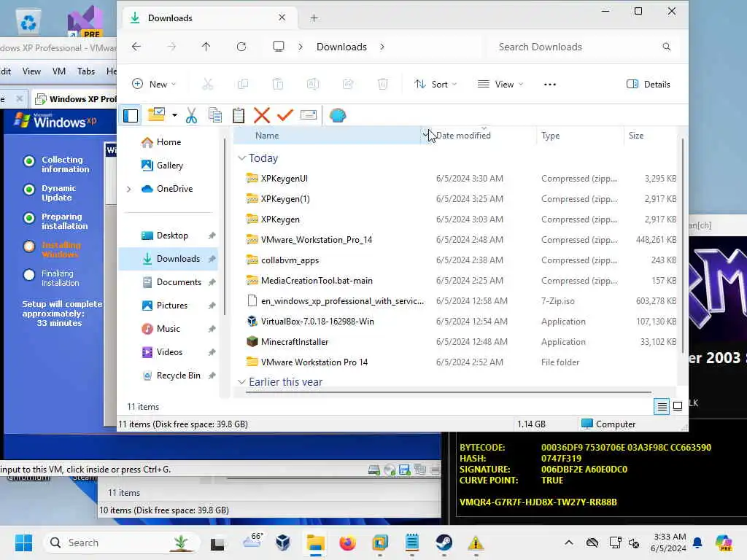The image size is (747, 560).
Task: Click the Copy icon in the secondary toolbar
Action: [x=215, y=115]
